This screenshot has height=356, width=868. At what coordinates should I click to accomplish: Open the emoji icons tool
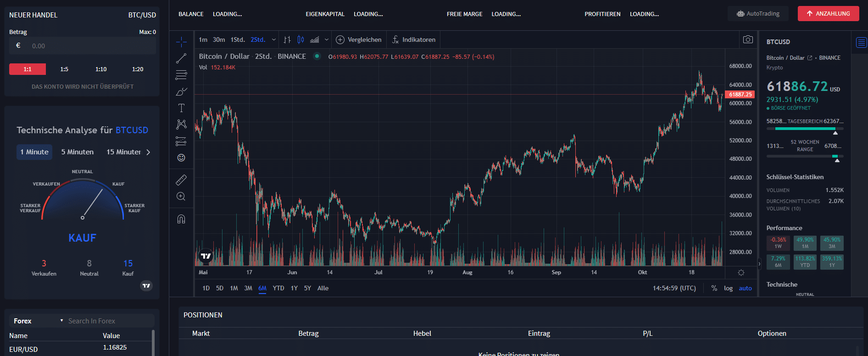tap(181, 158)
